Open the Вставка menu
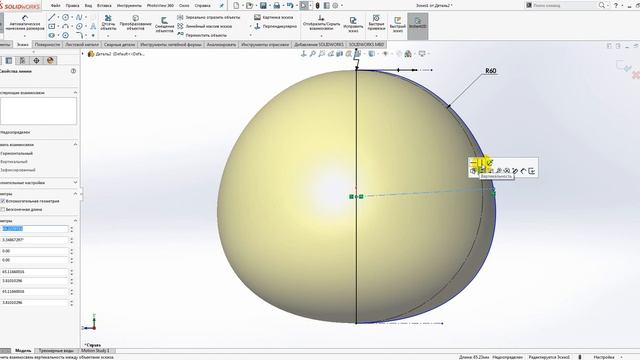The width and height of the screenshot is (640, 360). (104, 6)
